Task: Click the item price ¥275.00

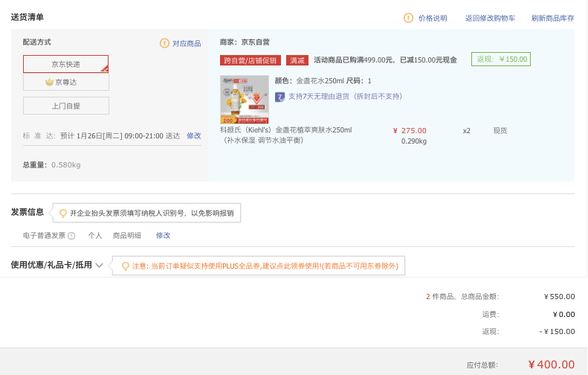Action: [410, 131]
